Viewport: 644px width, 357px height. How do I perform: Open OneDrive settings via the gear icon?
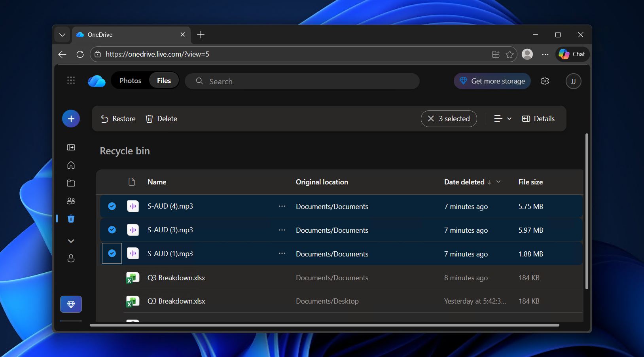tap(545, 81)
